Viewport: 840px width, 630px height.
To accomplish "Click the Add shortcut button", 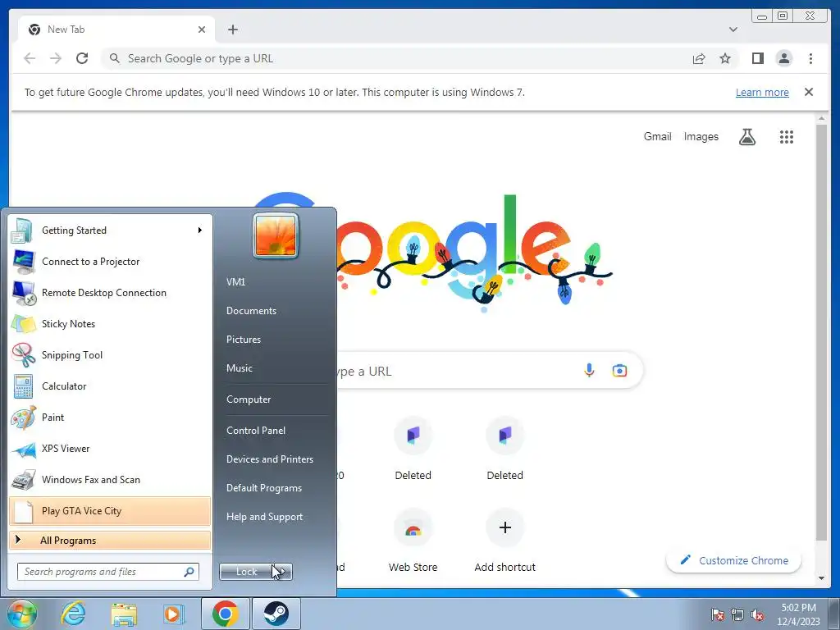I will 504,541.
